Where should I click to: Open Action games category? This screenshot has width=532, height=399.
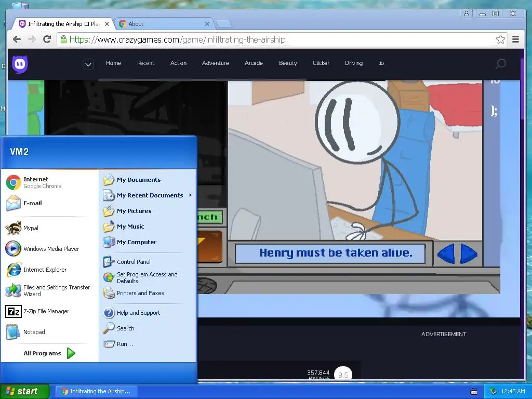[x=179, y=63]
